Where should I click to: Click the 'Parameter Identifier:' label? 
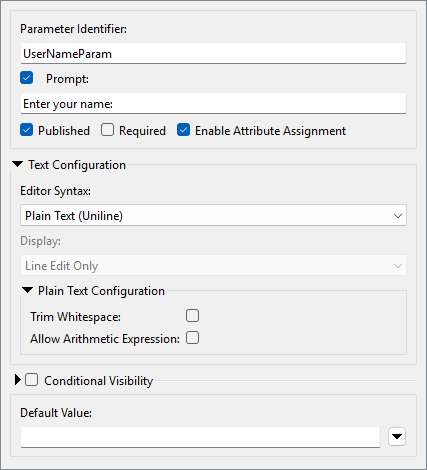73,29
